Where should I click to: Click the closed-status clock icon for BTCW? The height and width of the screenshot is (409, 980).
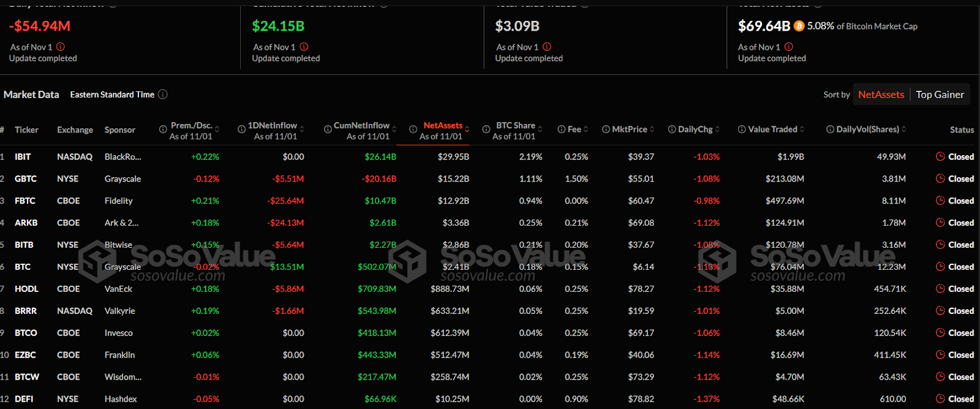click(940, 377)
